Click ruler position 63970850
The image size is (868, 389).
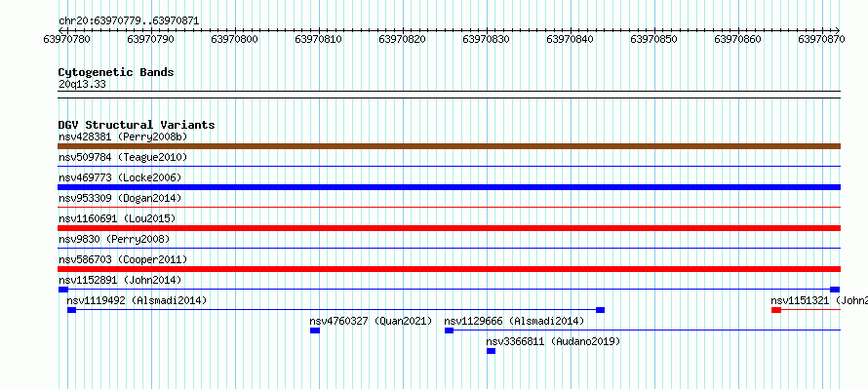click(x=654, y=39)
